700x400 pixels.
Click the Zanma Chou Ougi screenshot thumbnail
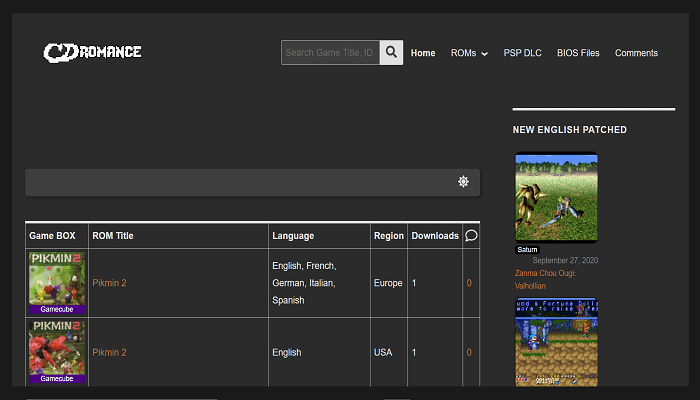pos(556,197)
